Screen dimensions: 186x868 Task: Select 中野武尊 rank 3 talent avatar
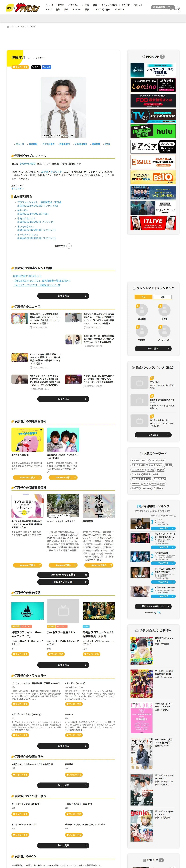(x=142, y=331)
